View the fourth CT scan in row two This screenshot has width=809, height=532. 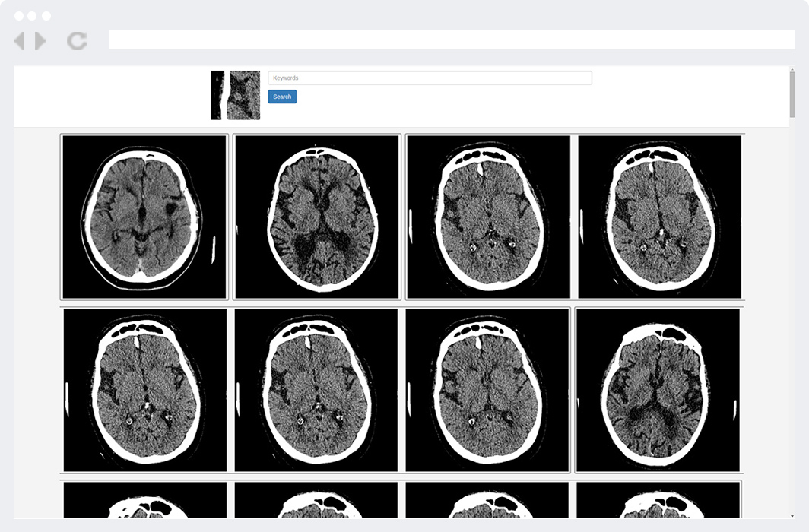tap(658, 390)
